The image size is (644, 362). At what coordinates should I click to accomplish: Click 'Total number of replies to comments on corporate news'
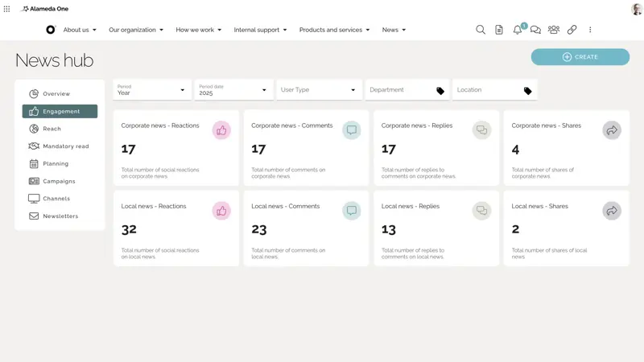(x=419, y=173)
